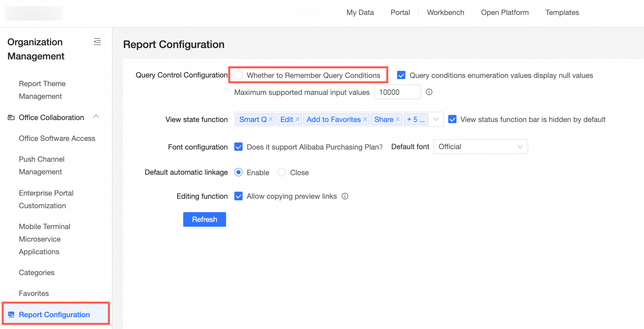Click the Office Collaboration folder icon
The image size is (644, 329).
11,118
